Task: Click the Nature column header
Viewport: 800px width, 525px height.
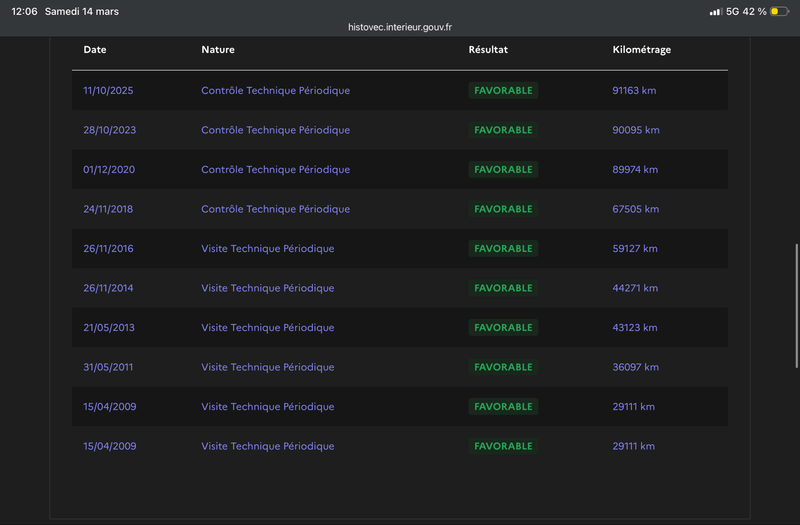Action: click(218, 50)
